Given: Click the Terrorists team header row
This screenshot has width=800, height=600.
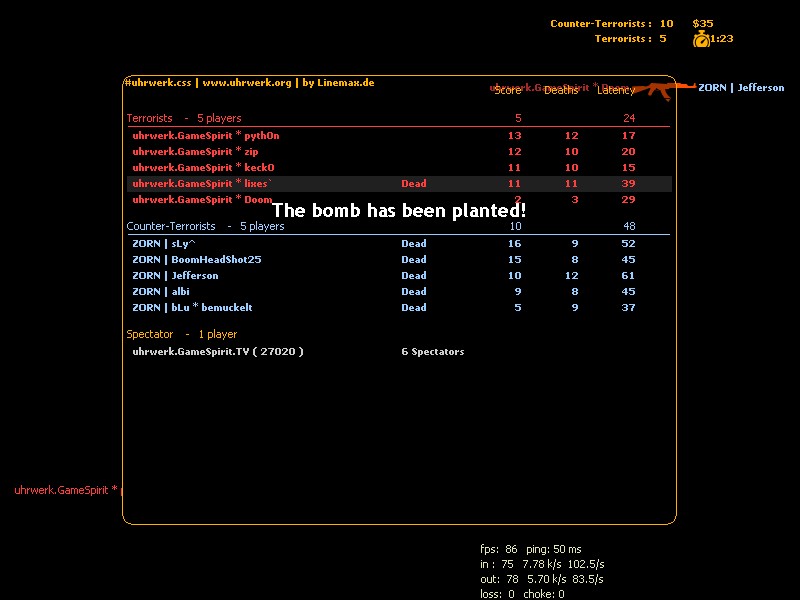Looking at the screenshot, I should (183, 118).
